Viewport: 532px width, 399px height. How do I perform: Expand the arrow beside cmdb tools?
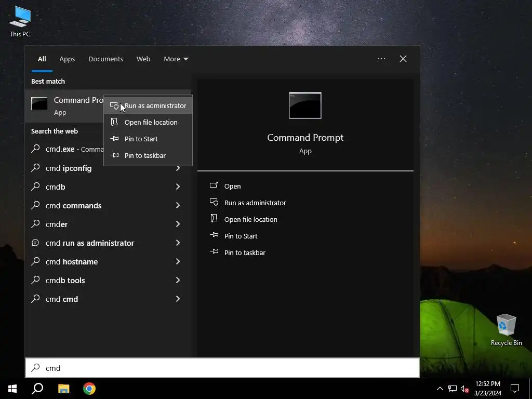tap(178, 280)
